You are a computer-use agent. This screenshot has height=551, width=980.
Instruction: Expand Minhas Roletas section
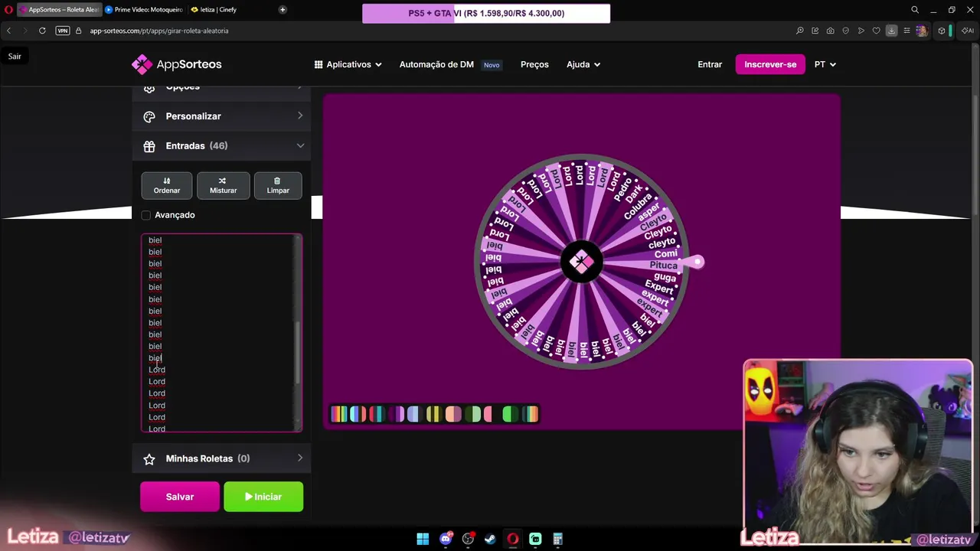[x=221, y=458]
